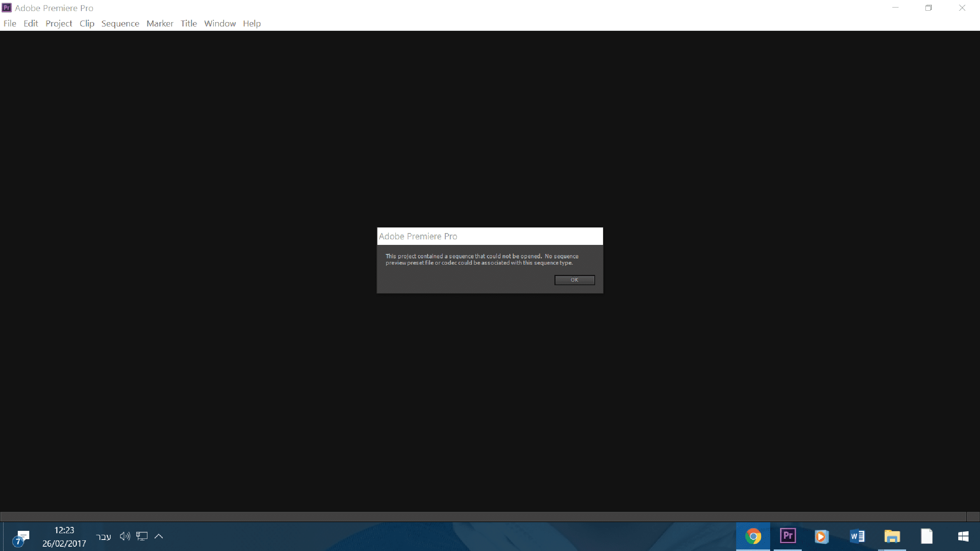Viewport: 980px width, 551px height.
Task: Open Microsoft Word from taskbar
Action: coord(857,536)
